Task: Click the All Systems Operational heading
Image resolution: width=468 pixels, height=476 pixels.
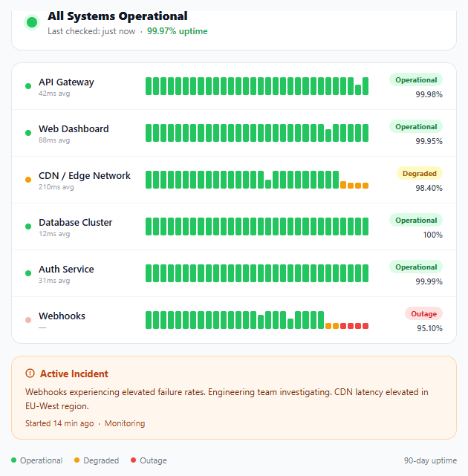Action: point(117,16)
